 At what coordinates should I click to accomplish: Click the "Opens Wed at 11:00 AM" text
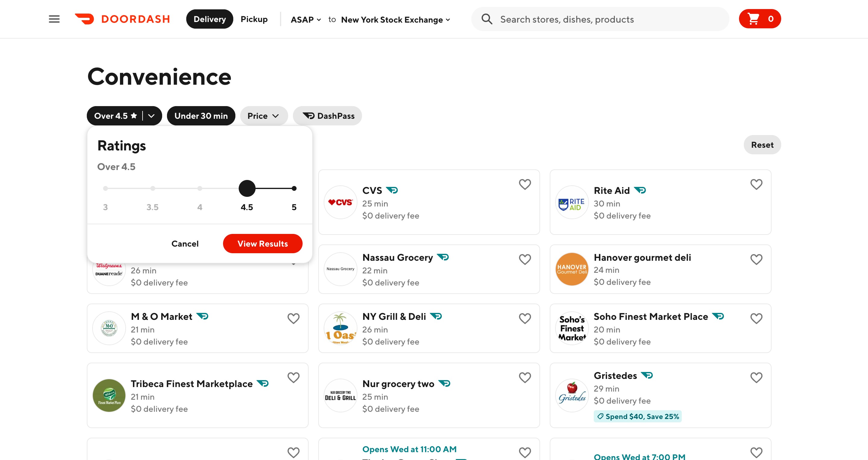click(409, 449)
